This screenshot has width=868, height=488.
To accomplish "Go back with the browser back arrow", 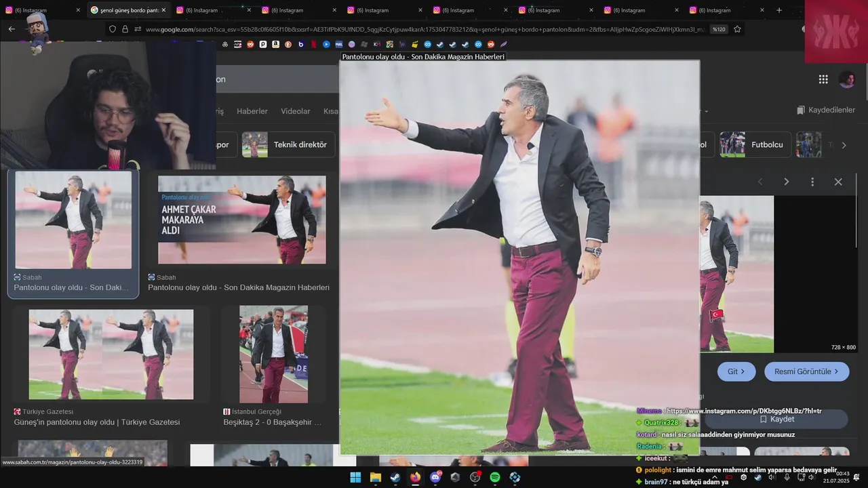I will tap(12, 29).
